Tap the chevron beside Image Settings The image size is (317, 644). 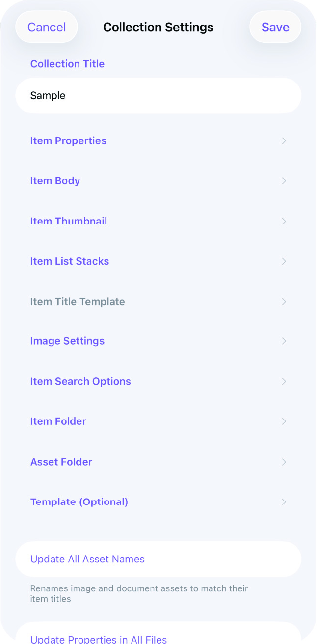284,341
